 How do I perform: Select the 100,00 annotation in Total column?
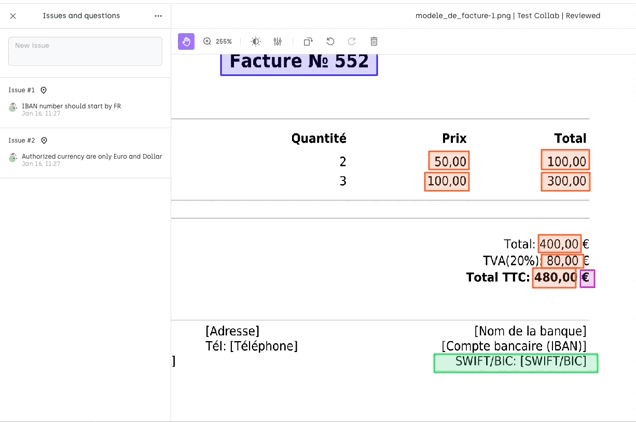pos(565,160)
